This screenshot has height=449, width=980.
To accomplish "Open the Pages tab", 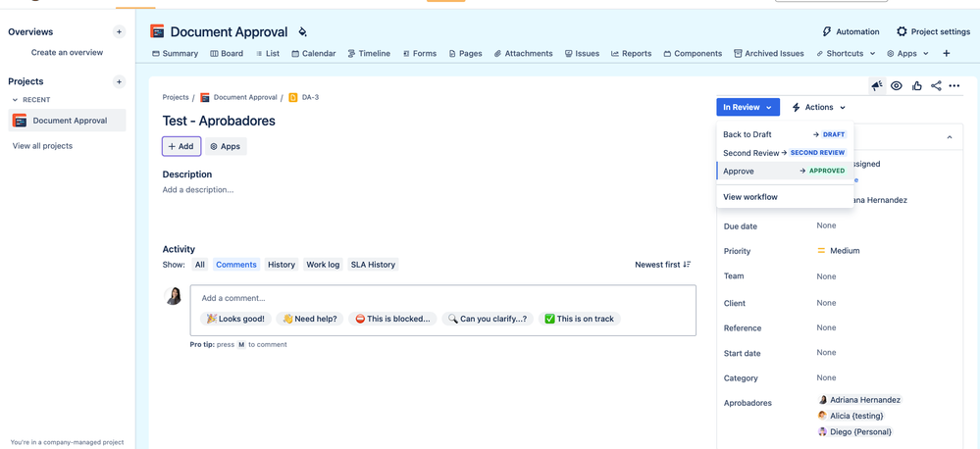I will [x=466, y=54].
